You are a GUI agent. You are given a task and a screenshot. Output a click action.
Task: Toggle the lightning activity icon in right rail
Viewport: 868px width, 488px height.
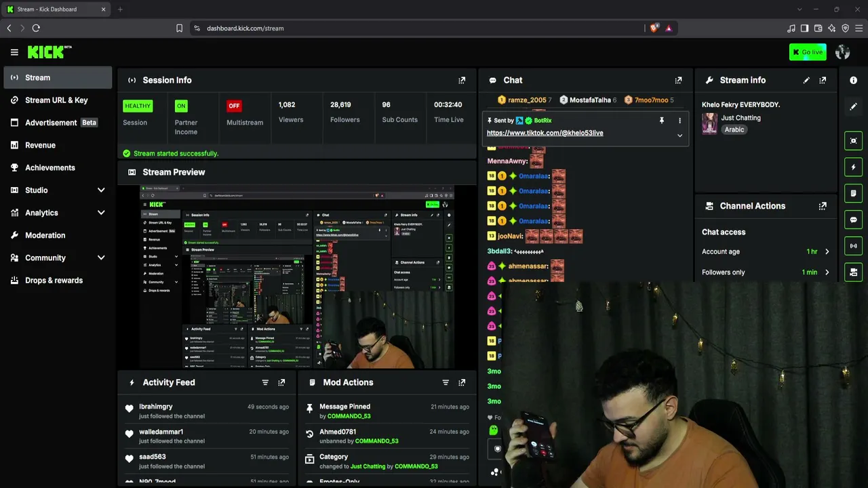(x=854, y=167)
